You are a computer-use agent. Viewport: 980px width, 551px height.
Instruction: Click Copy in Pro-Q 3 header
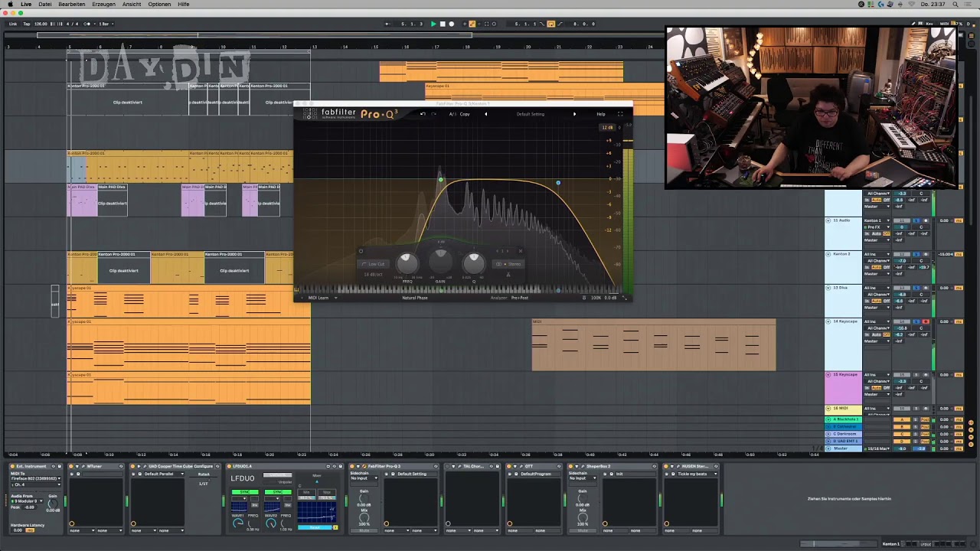tap(465, 114)
